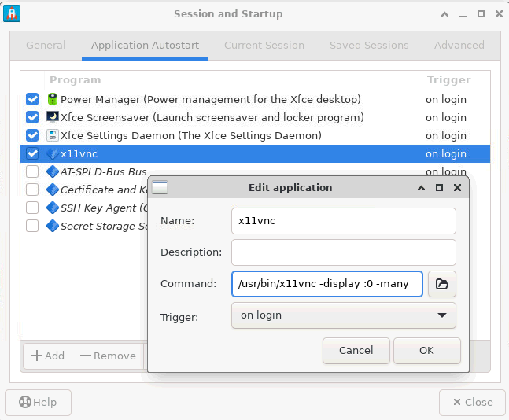Open the Current Session tab

[x=264, y=46]
